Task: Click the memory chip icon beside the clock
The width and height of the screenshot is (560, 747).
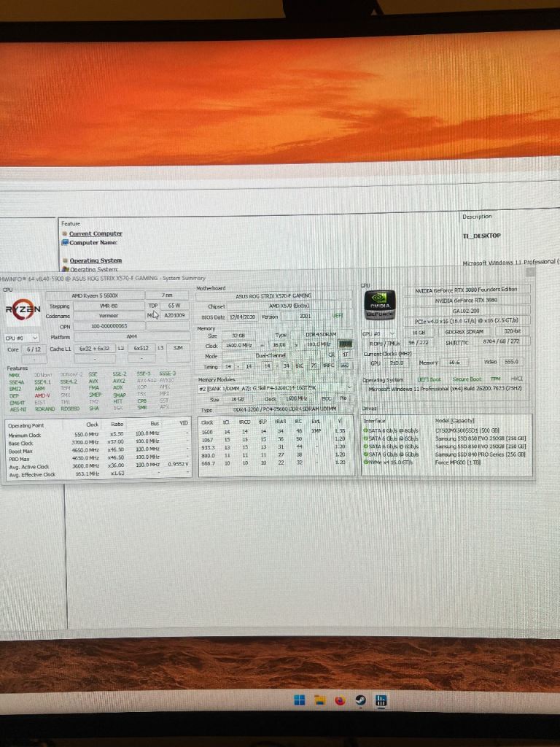Action: pos(346,344)
